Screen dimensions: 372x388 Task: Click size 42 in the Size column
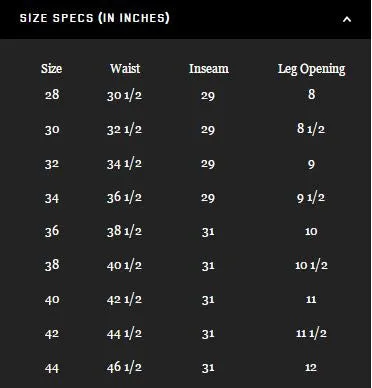[x=52, y=334]
